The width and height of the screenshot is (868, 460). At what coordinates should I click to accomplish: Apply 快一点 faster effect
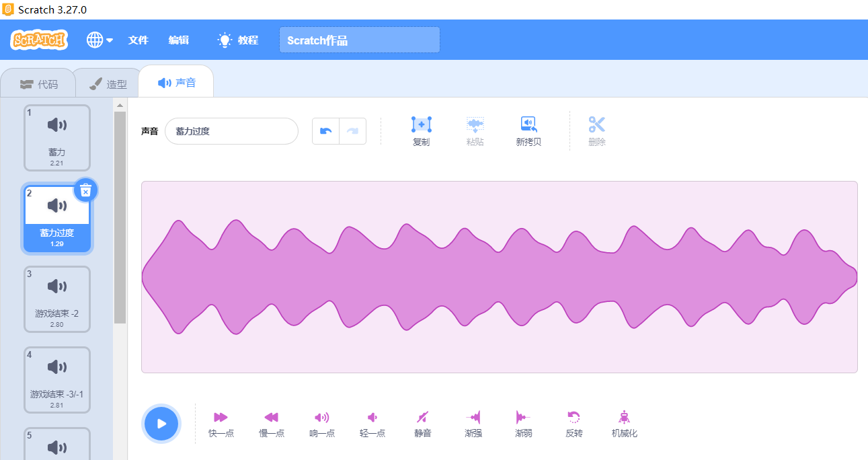(x=221, y=424)
